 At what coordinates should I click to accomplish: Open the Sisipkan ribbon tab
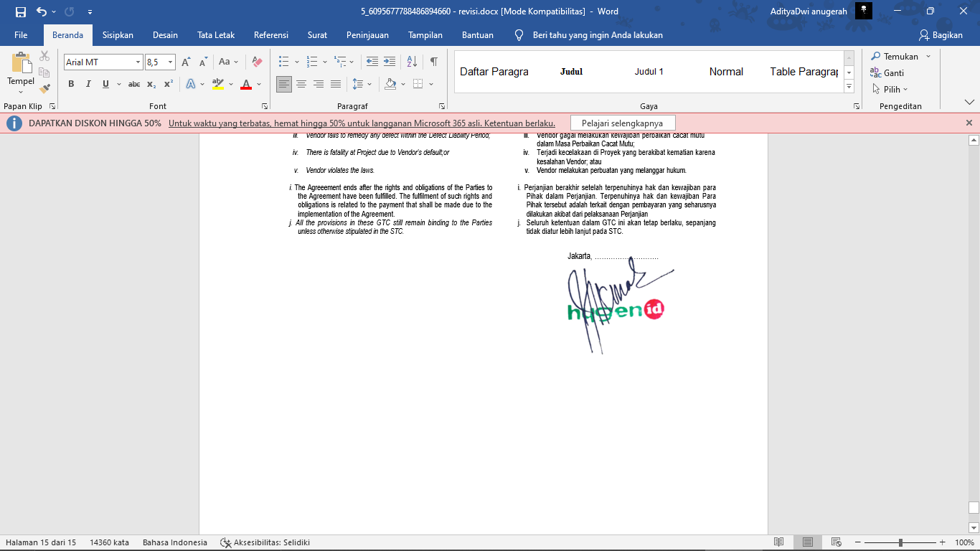(x=118, y=35)
